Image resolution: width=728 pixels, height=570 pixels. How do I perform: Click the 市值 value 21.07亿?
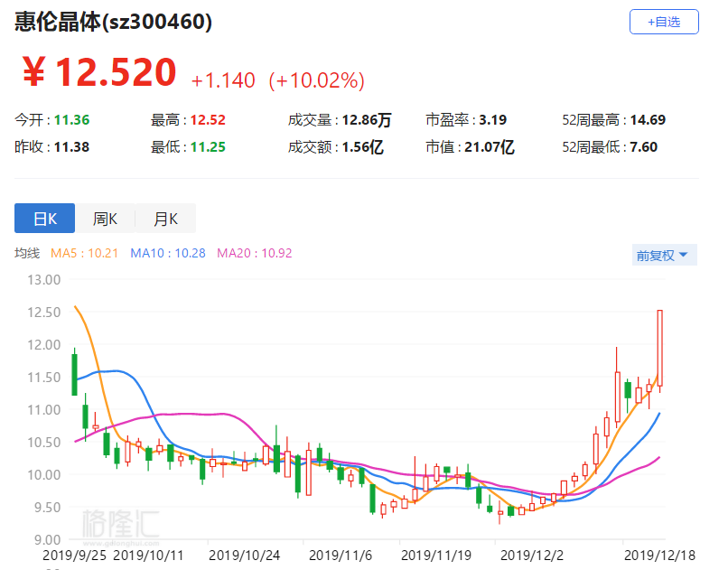[490, 147]
